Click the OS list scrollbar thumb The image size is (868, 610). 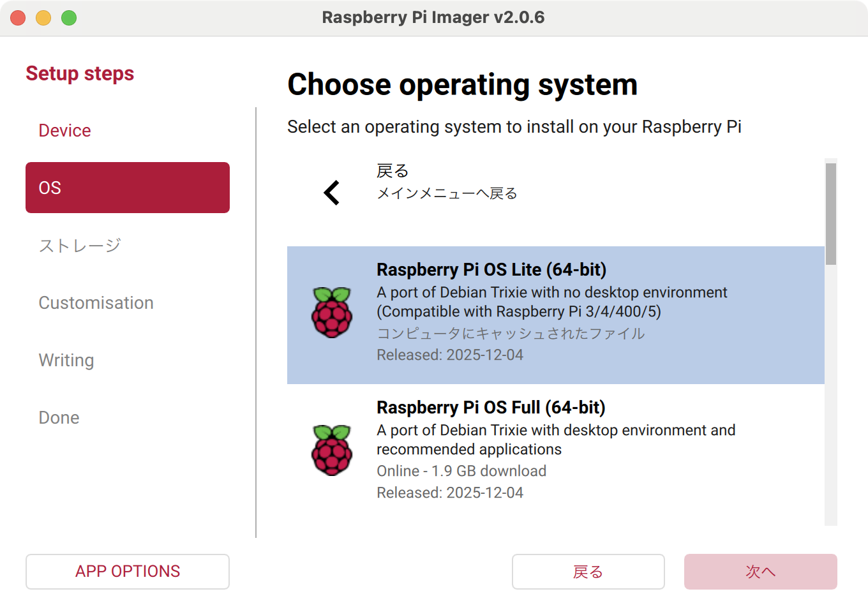(830, 214)
